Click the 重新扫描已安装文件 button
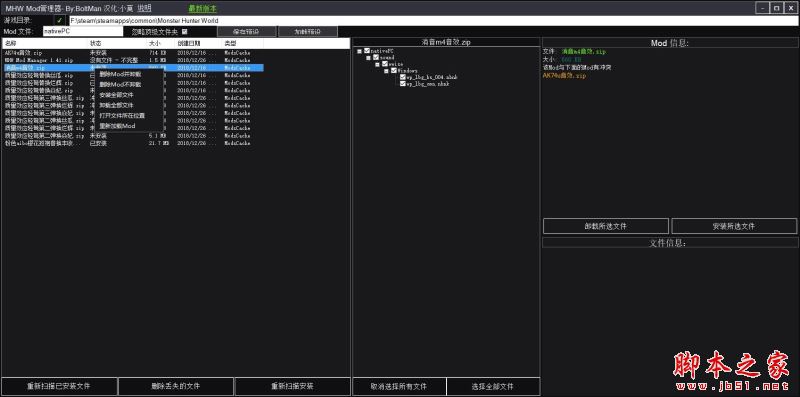Image resolution: width=800 pixels, height=397 pixels. pyautogui.click(x=59, y=386)
